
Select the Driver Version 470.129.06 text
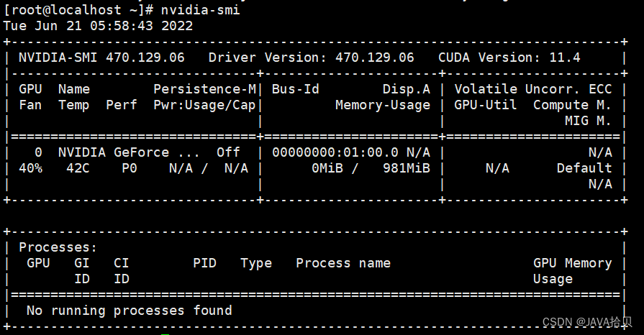(x=311, y=58)
